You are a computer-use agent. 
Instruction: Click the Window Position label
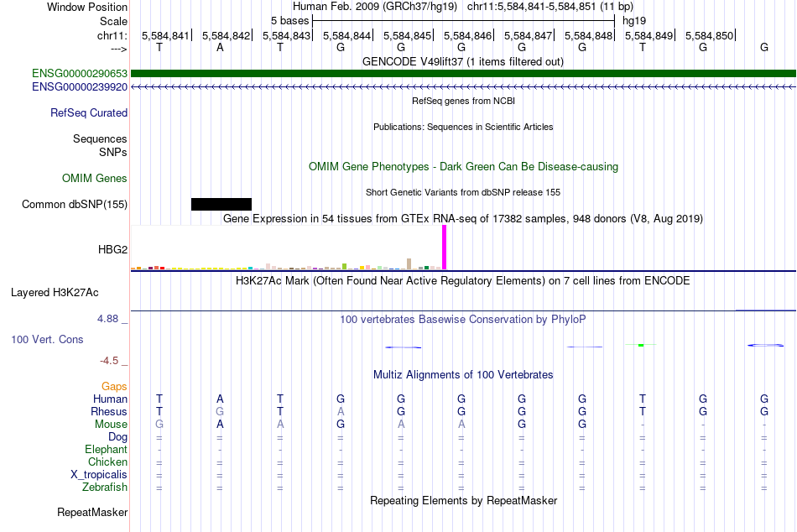point(87,7)
